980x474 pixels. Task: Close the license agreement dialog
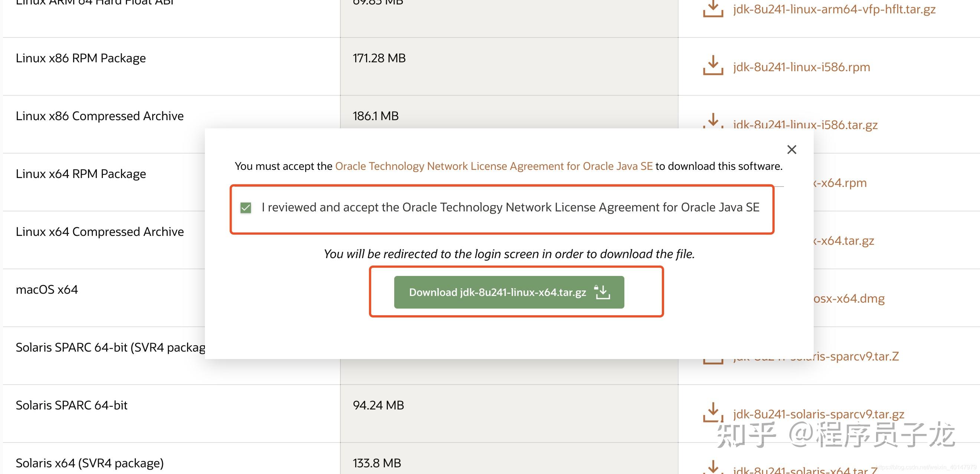click(x=791, y=149)
